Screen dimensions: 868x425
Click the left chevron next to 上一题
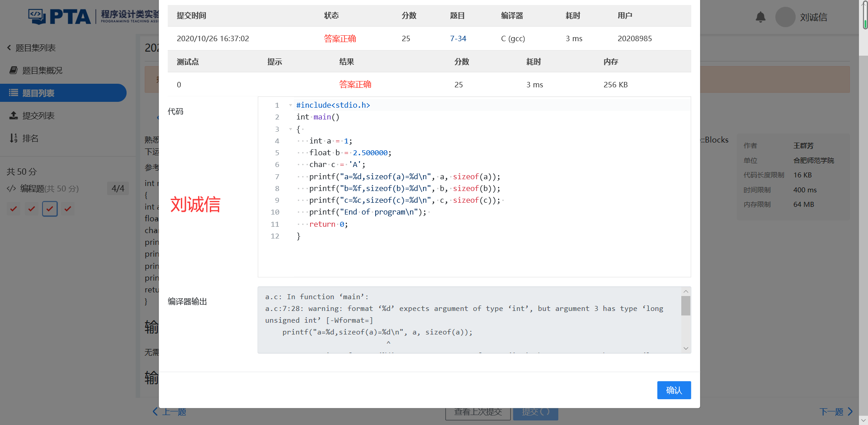click(155, 411)
